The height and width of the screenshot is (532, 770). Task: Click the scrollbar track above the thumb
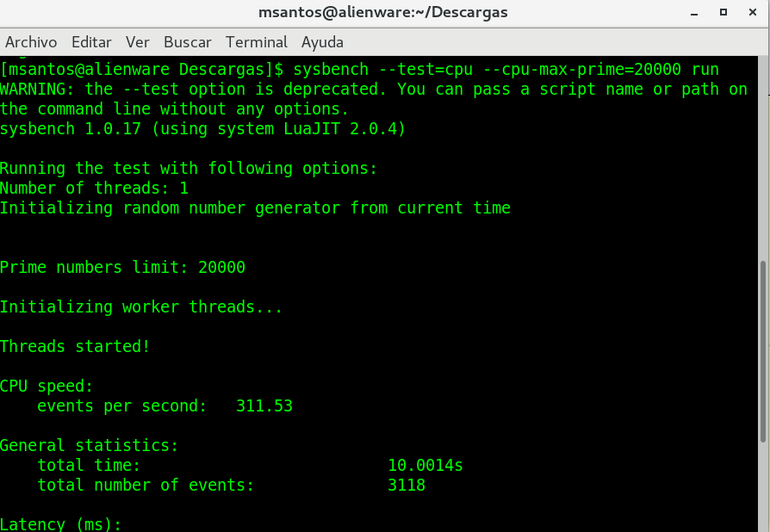[763, 155]
